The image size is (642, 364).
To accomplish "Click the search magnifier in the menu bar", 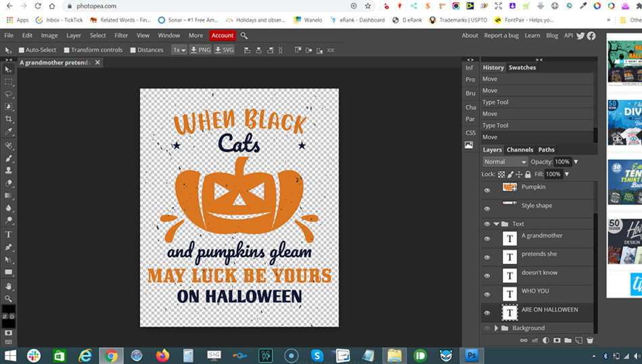I will pos(244,35).
